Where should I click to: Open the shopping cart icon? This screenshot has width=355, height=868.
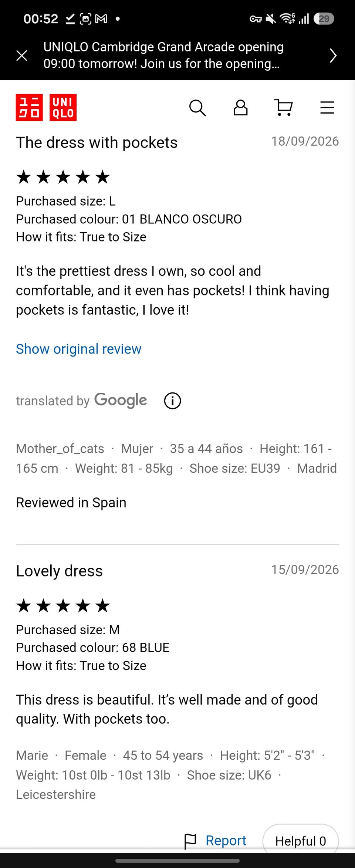click(x=284, y=108)
